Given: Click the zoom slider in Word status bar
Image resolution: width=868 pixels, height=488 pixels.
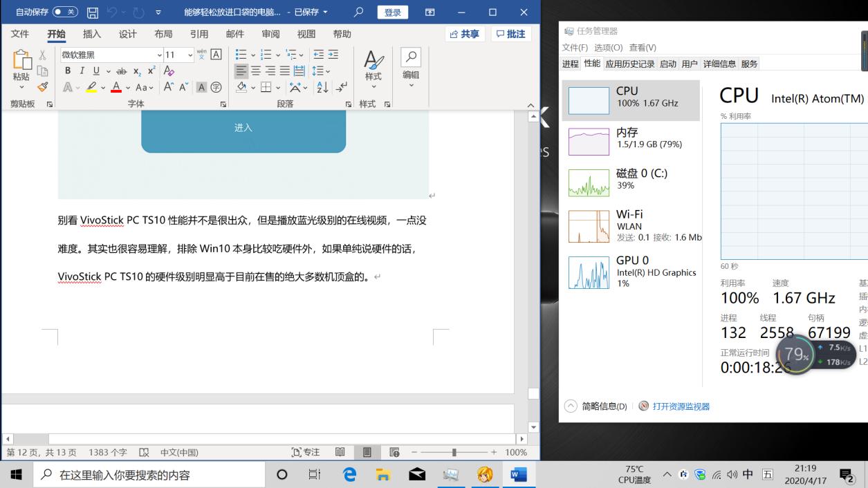Looking at the screenshot, I should pyautogui.click(x=454, y=452).
